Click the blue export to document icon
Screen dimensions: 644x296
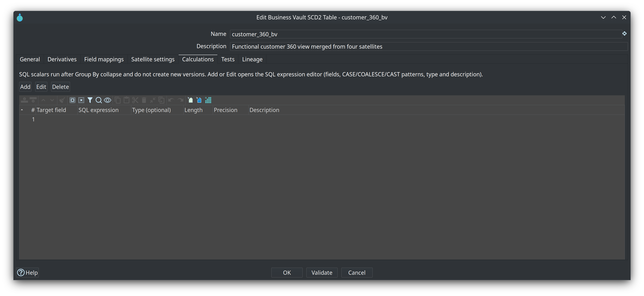click(199, 100)
